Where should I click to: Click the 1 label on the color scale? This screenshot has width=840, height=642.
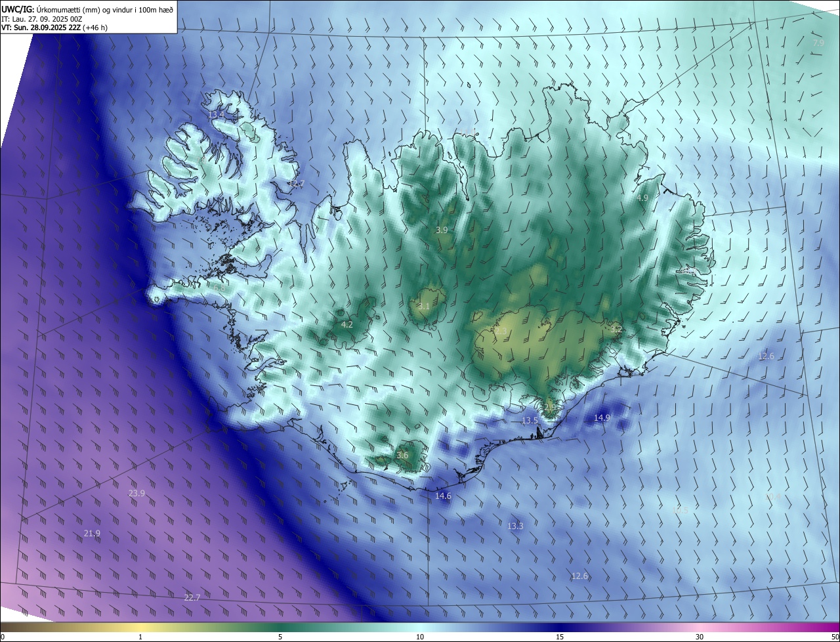tap(140, 637)
